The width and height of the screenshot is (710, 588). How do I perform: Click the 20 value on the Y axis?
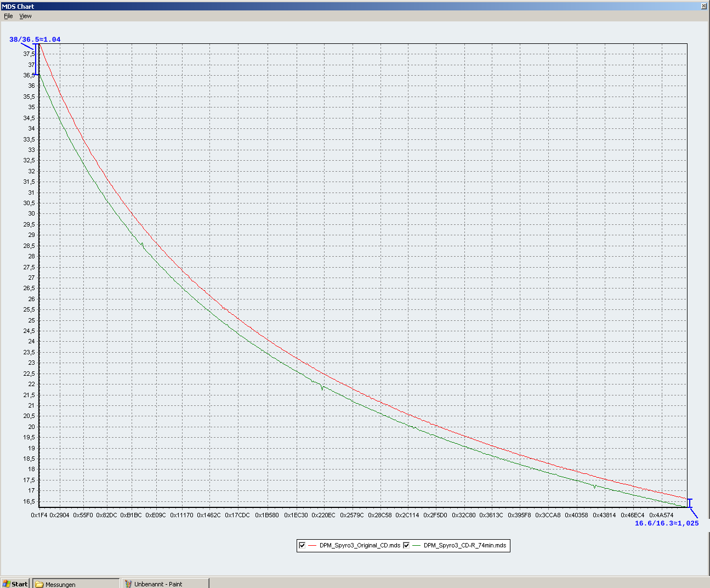31,427
